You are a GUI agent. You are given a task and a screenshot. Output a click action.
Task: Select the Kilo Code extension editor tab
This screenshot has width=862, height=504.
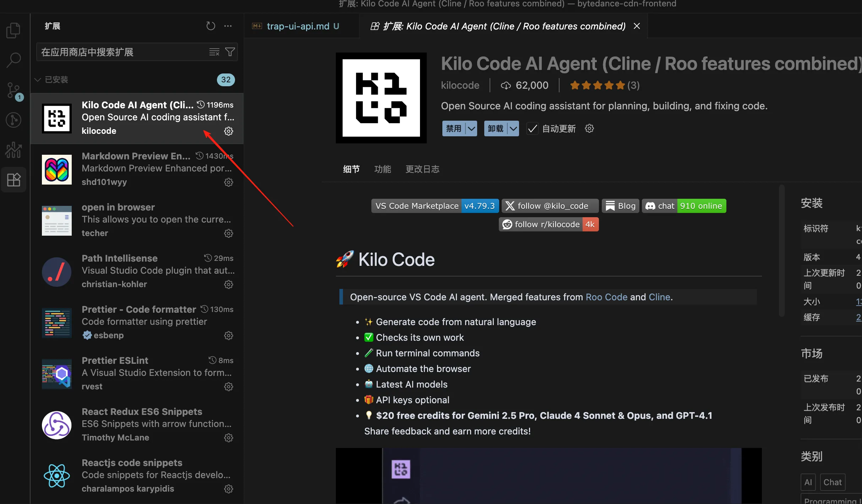click(x=504, y=26)
